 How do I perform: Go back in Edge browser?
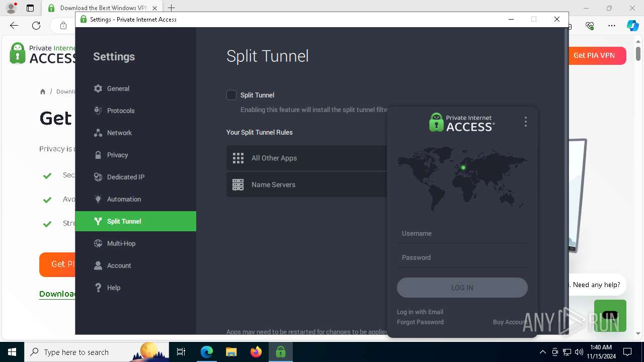point(14,26)
